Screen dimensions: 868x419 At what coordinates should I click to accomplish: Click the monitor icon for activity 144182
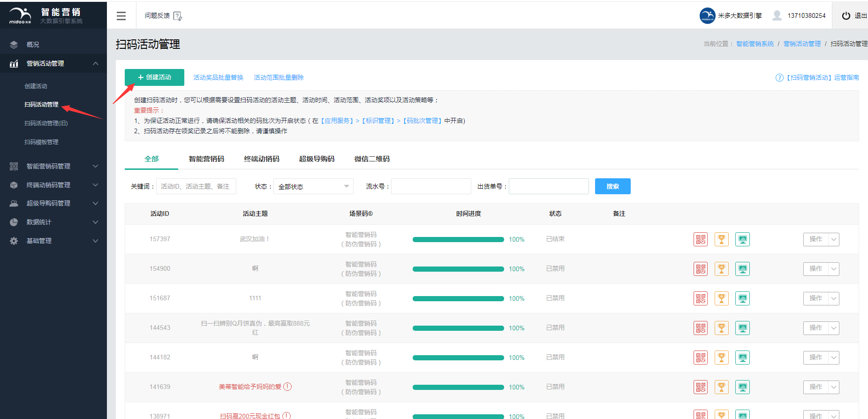tap(743, 358)
